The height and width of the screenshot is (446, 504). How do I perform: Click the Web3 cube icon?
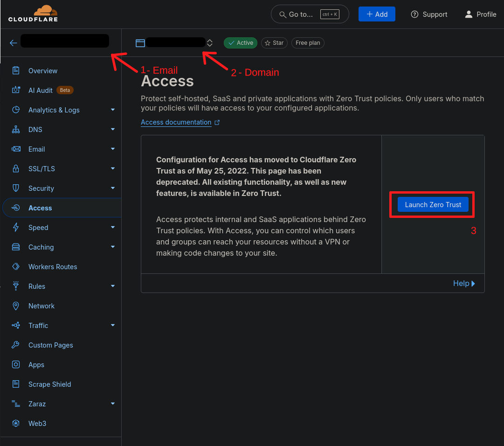[16, 423]
